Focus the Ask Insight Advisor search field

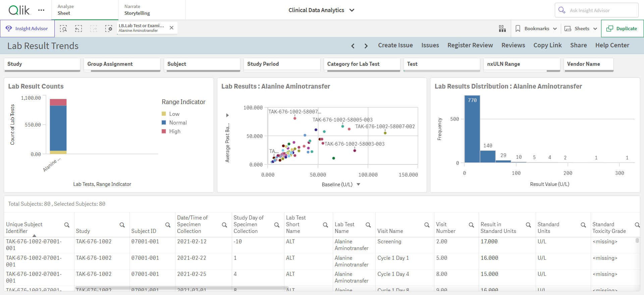(596, 10)
